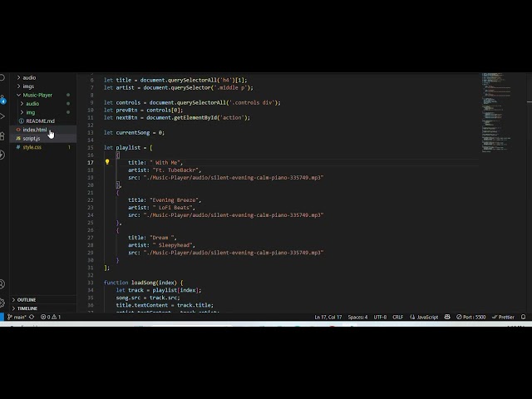
Task: Click the "LoFi Beats" artist string
Action: coord(174,208)
